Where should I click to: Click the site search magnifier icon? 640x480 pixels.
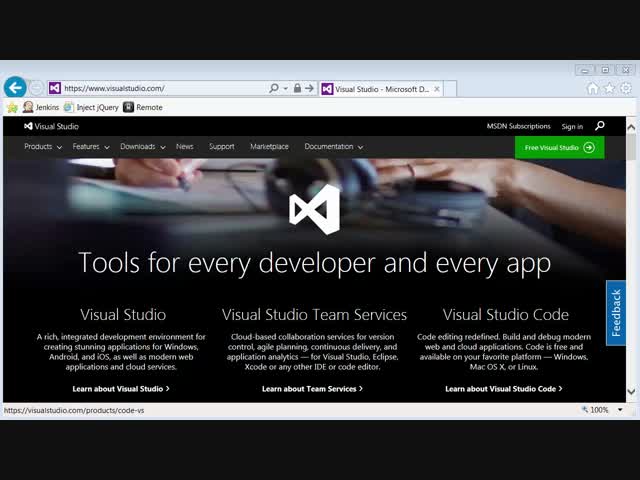click(600, 126)
